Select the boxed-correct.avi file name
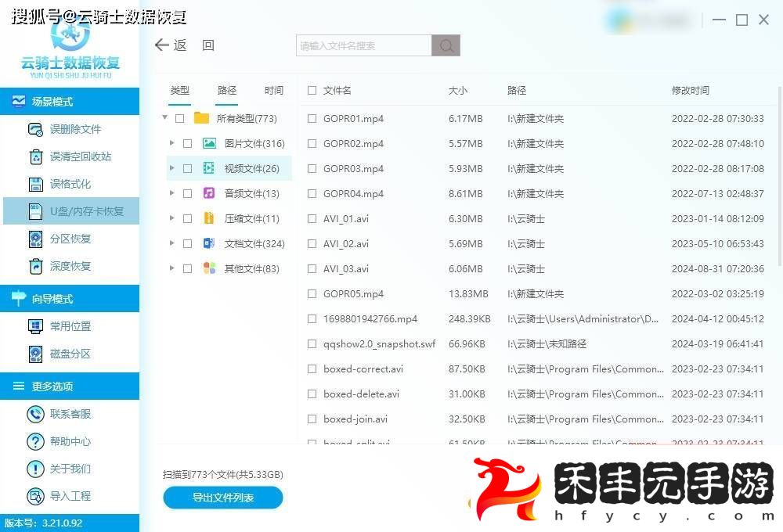Screen dimensions: 783x532 (x=363, y=368)
